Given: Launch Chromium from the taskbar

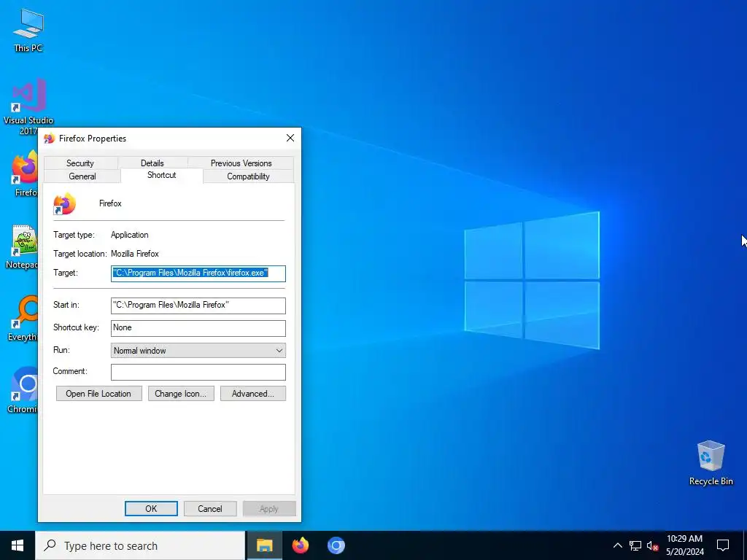Looking at the screenshot, I should point(336,545).
